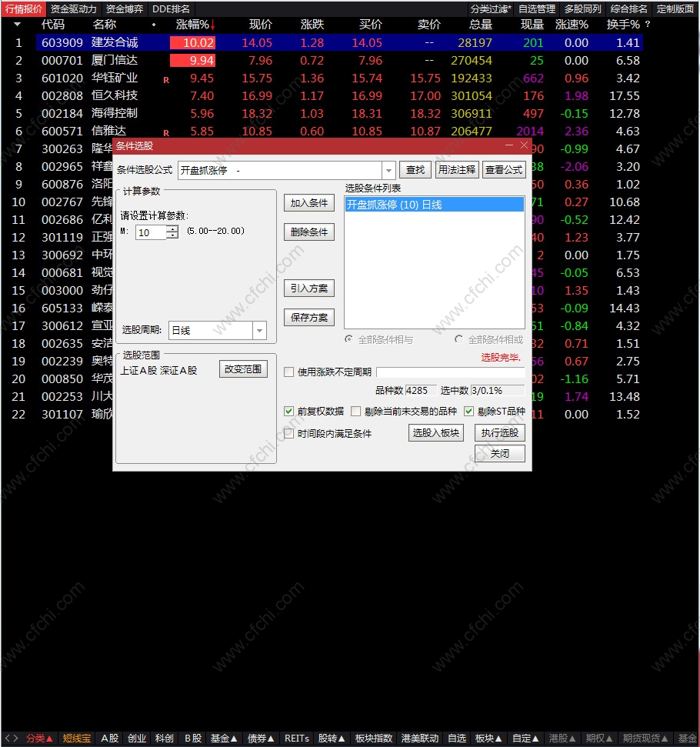Expand the 条件选股公式 formula dropdown

click(388, 170)
